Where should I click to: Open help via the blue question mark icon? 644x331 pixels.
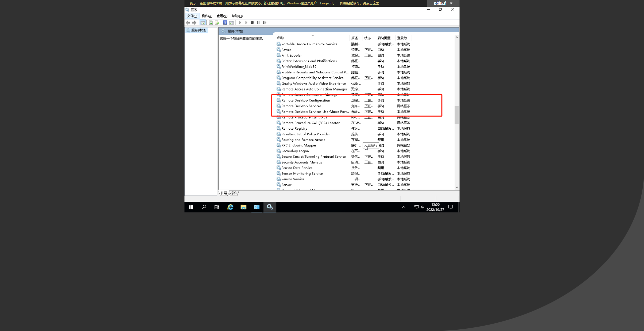click(225, 22)
